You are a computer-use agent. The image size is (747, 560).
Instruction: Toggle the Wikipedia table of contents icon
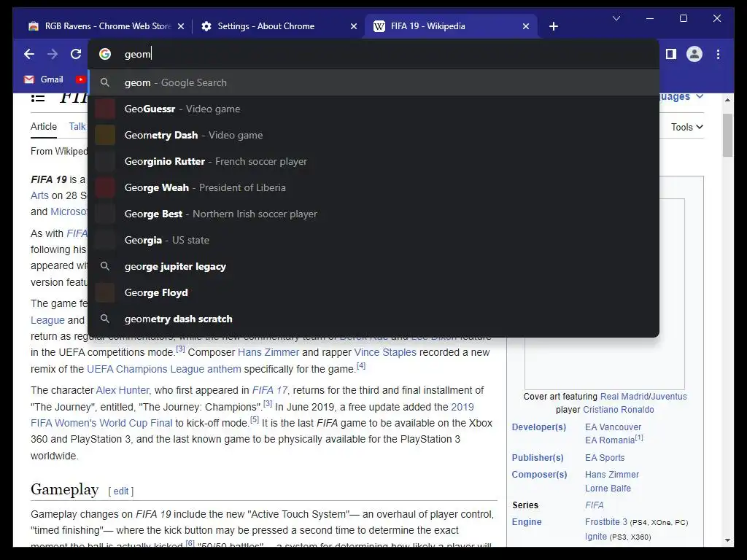click(x=38, y=98)
